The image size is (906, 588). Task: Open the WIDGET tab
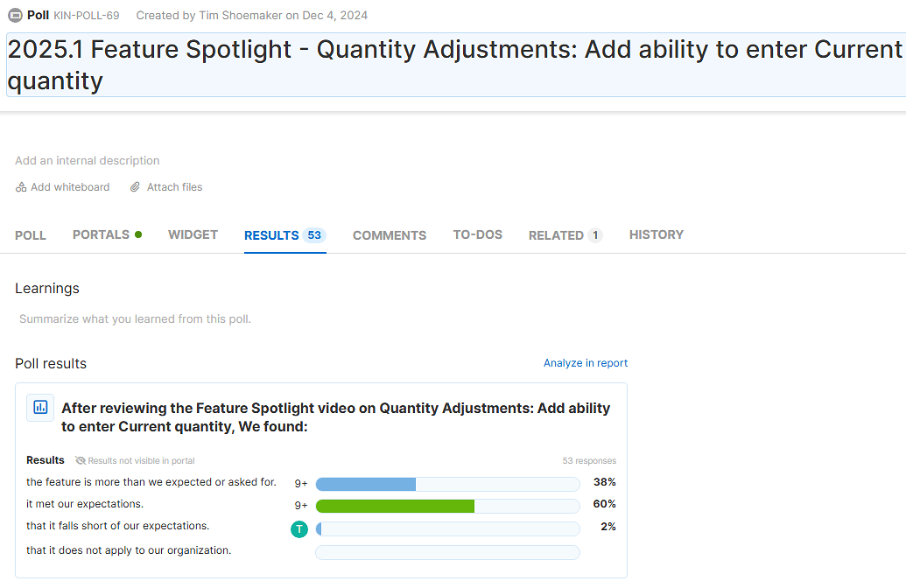coord(193,234)
